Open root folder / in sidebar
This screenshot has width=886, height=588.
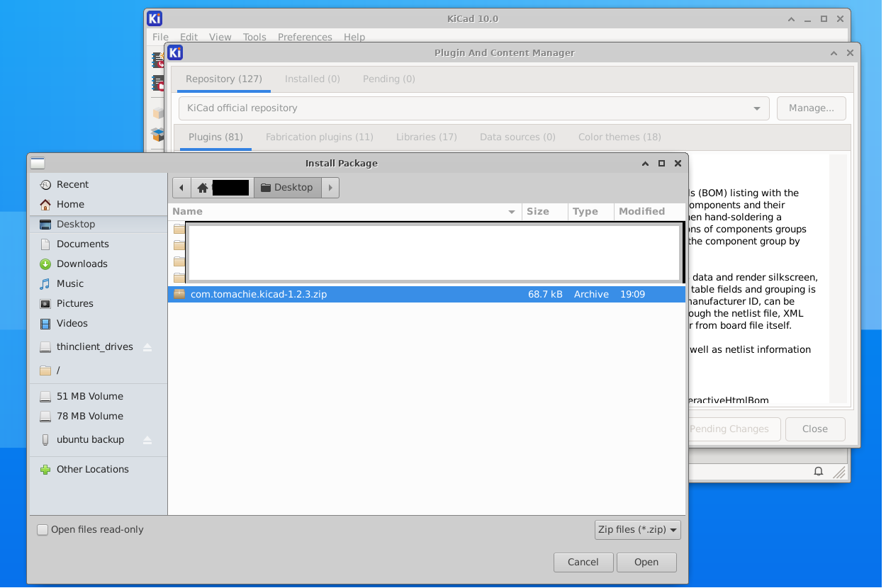[58, 370]
